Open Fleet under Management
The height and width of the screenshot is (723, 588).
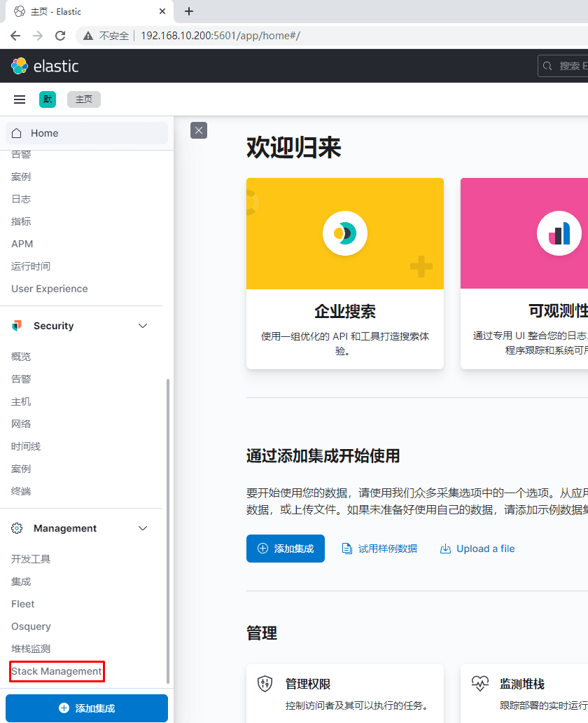pos(23,604)
